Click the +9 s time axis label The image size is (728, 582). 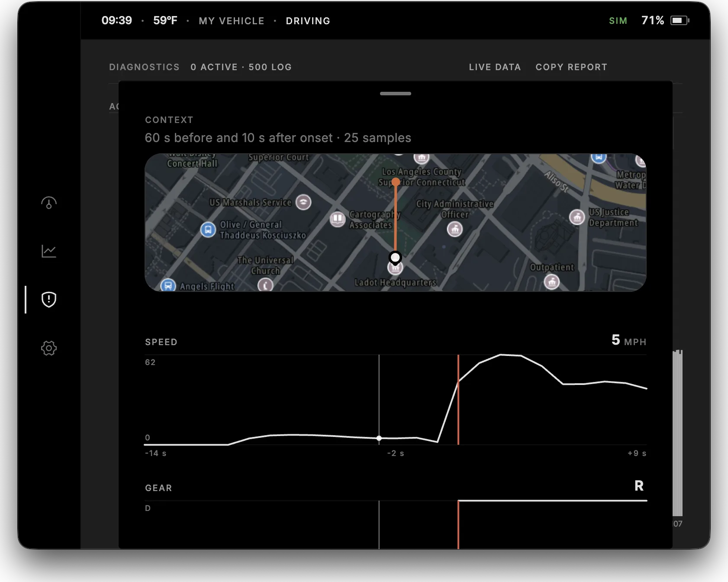tap(637, 453)
